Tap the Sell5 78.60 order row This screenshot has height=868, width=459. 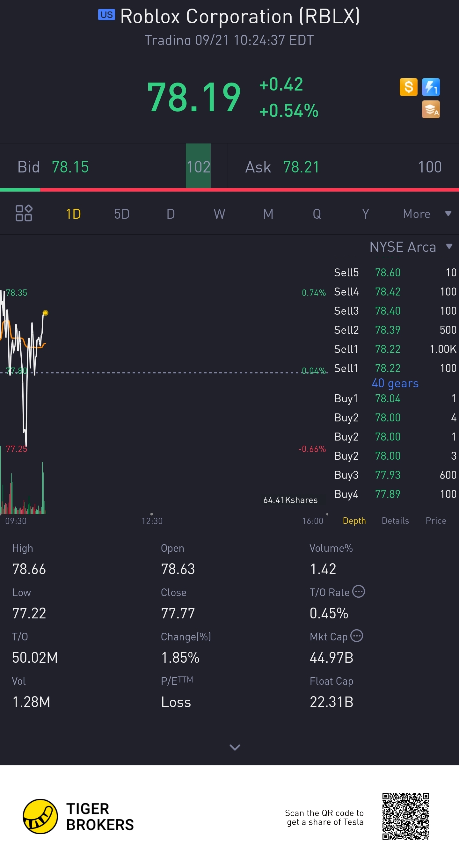[395, 272]
